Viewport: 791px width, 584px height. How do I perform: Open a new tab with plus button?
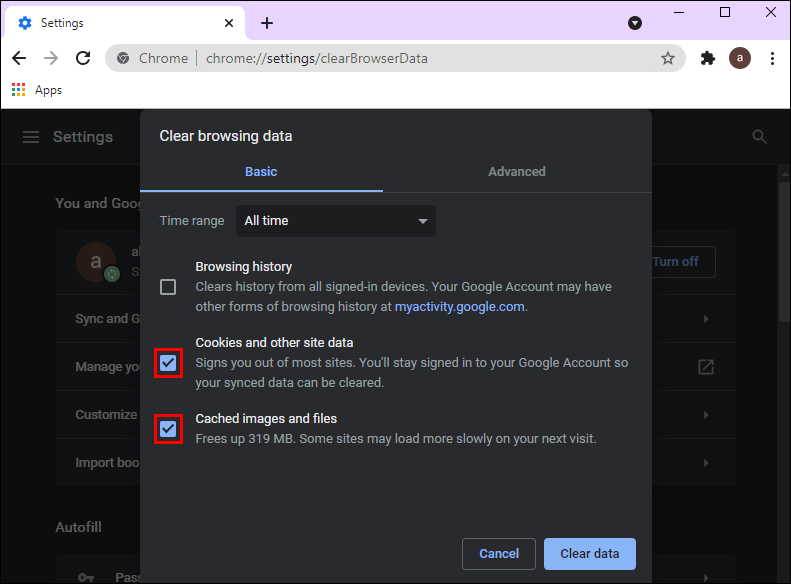(267, 23)
